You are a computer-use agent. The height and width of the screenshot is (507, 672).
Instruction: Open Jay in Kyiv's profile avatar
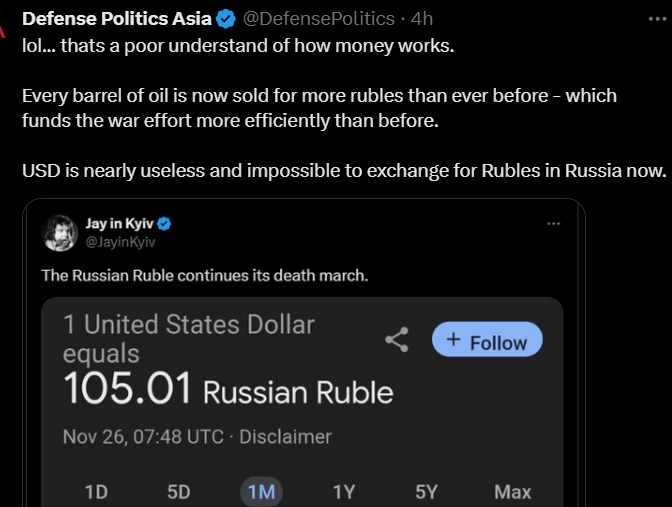coord(60,232)
